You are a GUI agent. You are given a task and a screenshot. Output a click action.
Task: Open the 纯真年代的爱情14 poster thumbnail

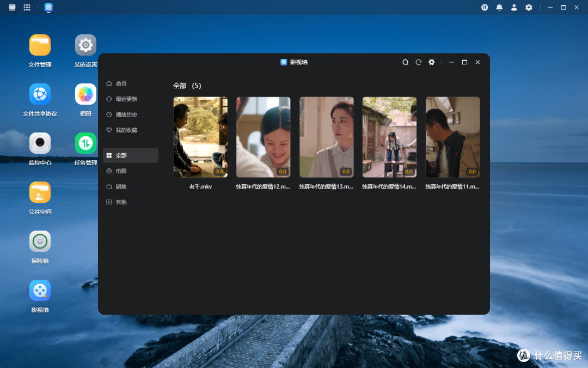tap(390, 137)
